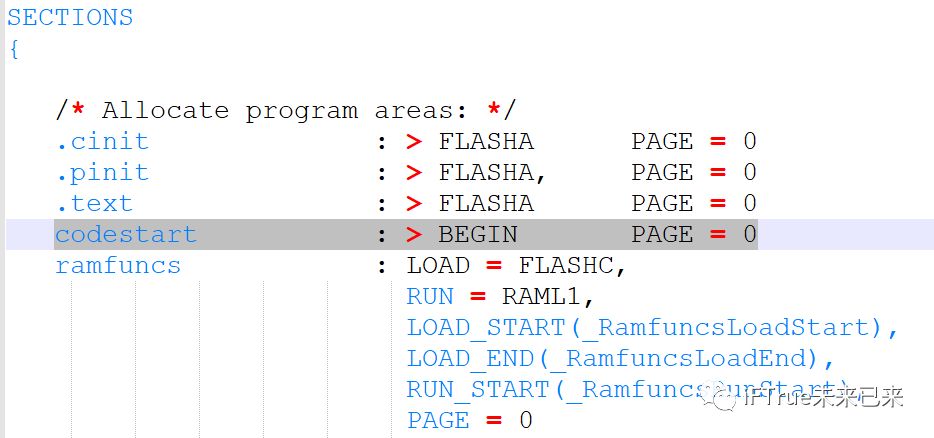The image size is (934, 438).
Task: Click the LOAD_START(_RamfuncsLoadStart) line
Action: click(x=653, y=328)
